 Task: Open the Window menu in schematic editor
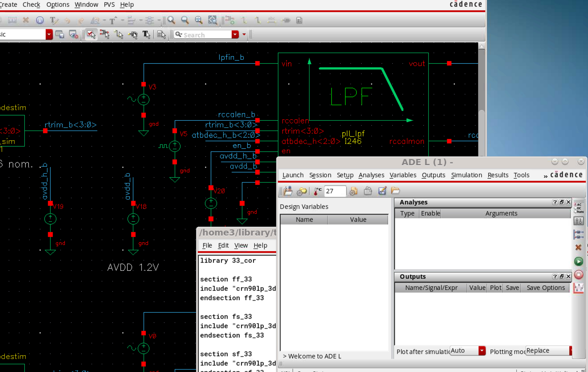(x=86, y=5)
